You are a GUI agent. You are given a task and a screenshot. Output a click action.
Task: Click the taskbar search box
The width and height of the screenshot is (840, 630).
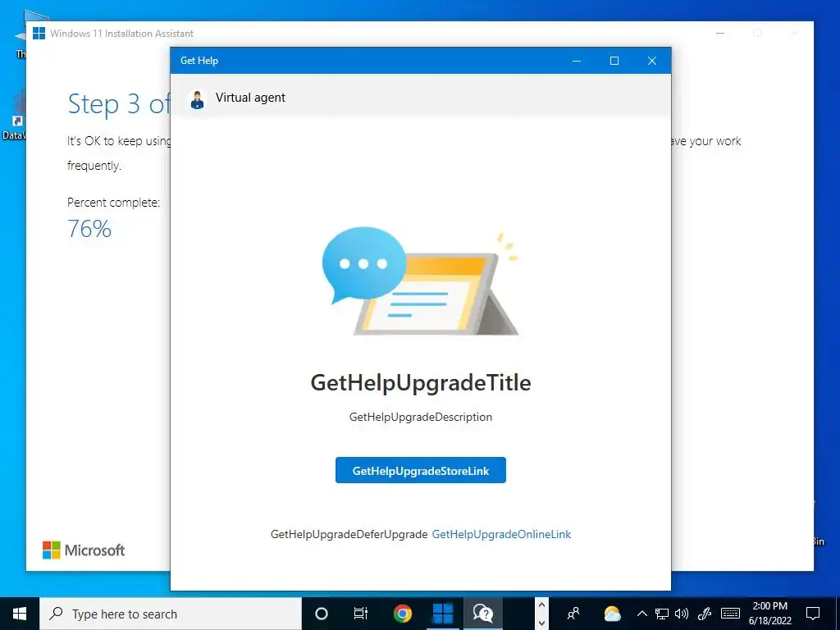tap(171, 614)
